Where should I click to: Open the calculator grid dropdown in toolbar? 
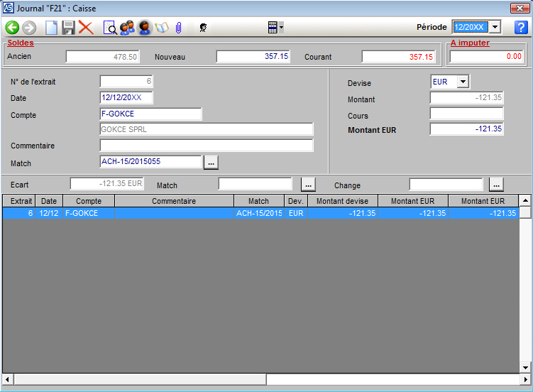tap(275, 28)
